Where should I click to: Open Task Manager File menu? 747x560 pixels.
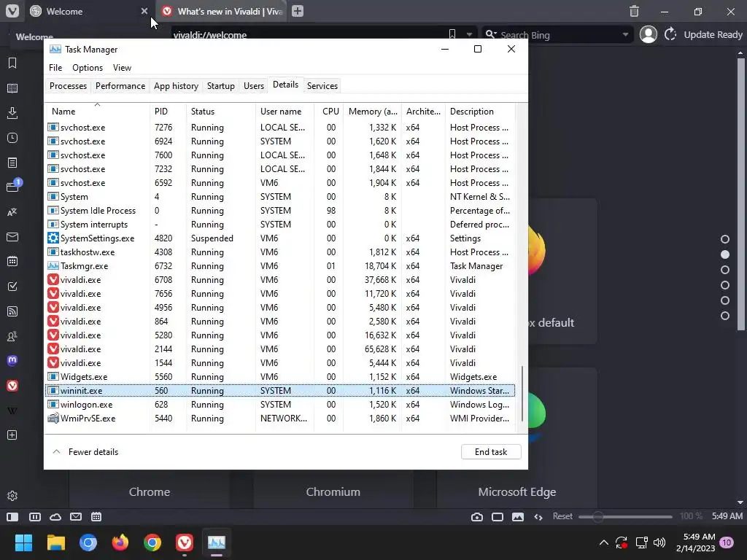(x=55, y=68)
